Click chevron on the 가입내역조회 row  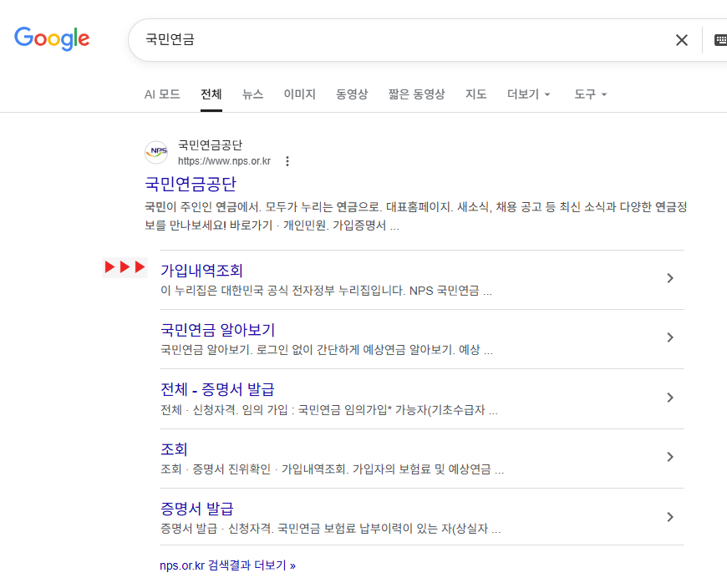[x=670, y=278]
